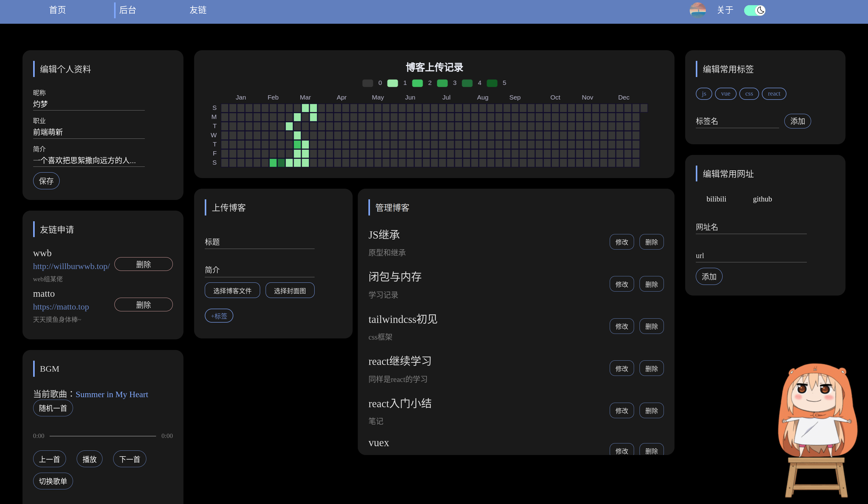The width and height of the screenshot is (868, 504).
Task: Open the 后台 navigation tab
Action: point(127,10)
